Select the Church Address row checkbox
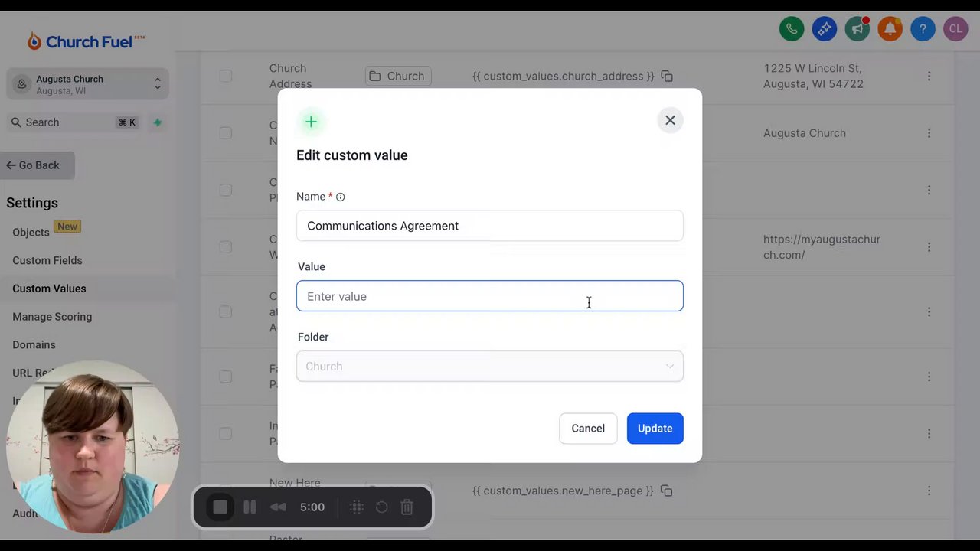 [225, 76]
